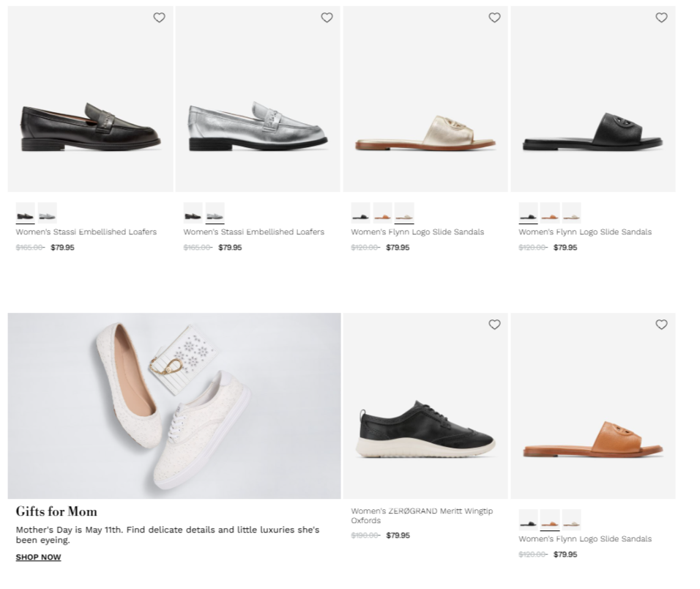Click the heart on the gold Flynn Logo Slide Sandals
Viewport: 700px width, 589px height.
click(494, 18)
